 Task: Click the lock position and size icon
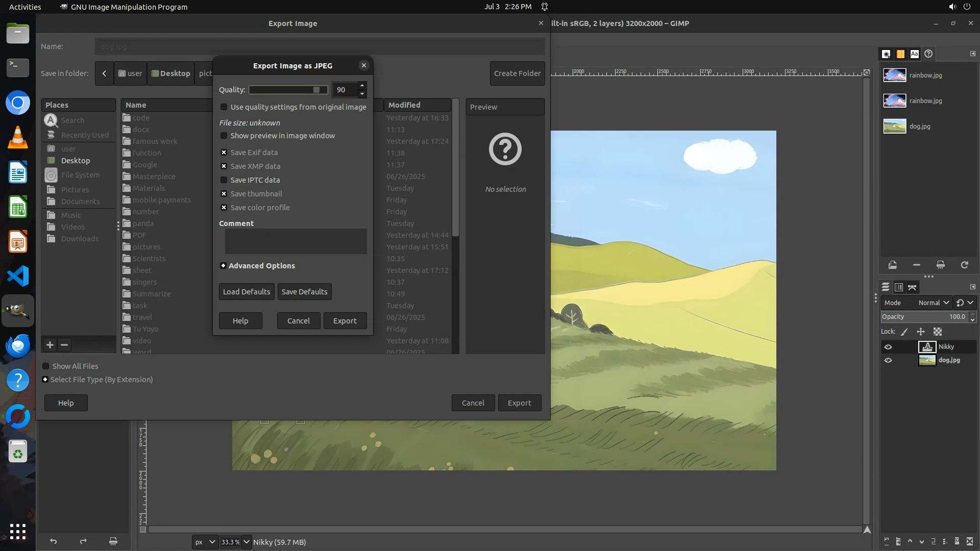click(921, 332)
